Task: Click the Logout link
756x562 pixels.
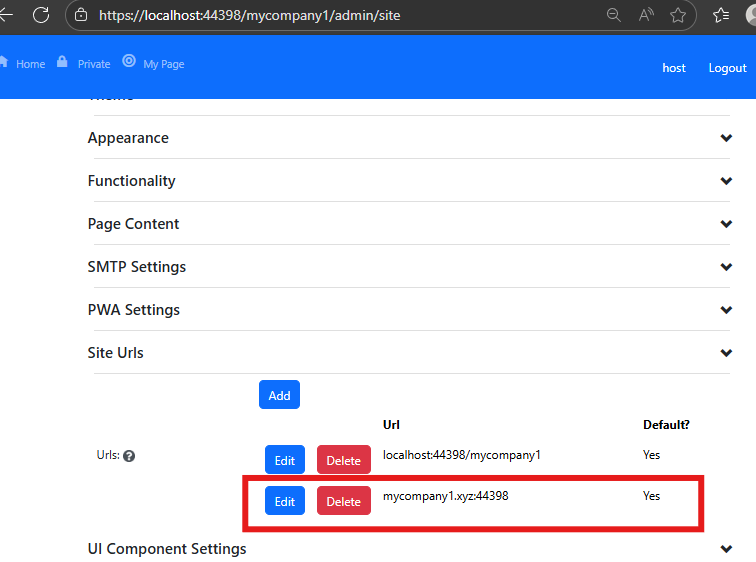Action: pos(727,68)
